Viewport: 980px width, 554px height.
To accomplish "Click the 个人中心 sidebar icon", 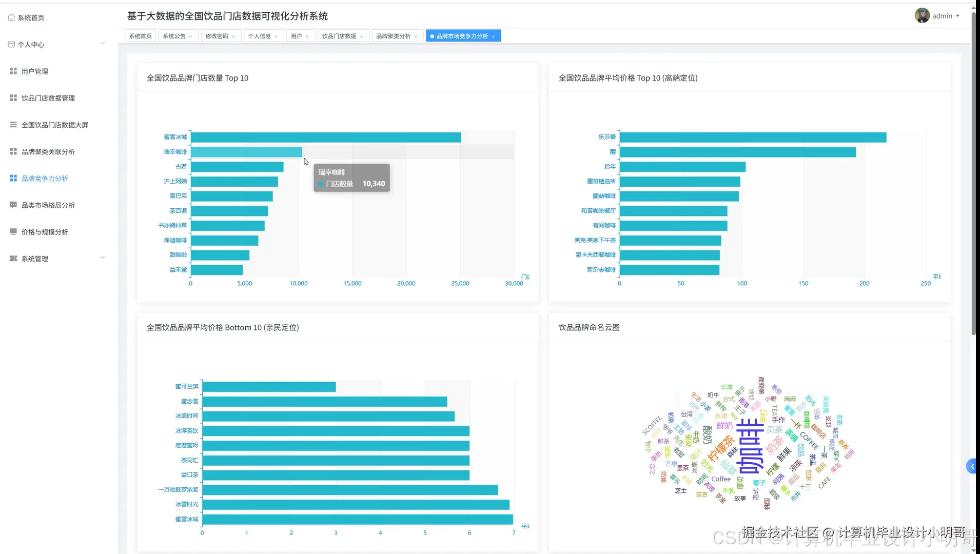I will point(11,45).
